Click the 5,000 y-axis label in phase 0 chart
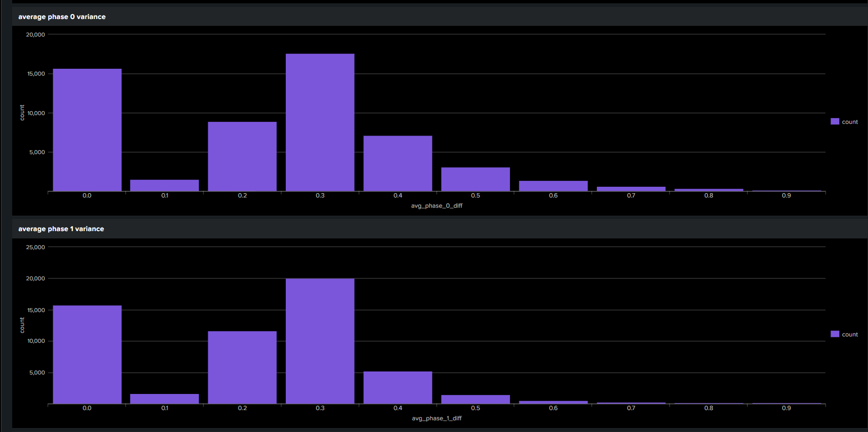868x432 pixels. point(37,152)
